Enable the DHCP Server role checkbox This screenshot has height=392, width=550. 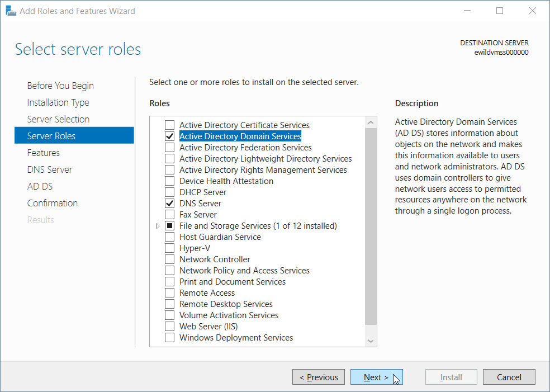170,192
